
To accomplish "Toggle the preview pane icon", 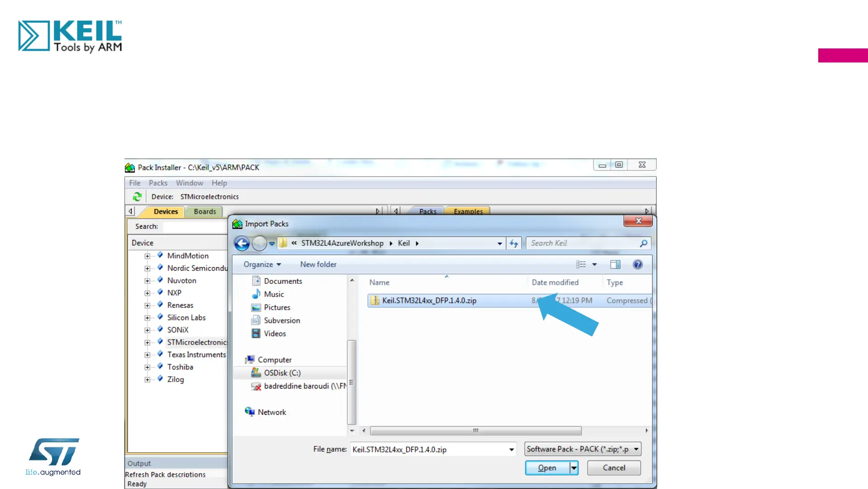I will pyautogui.click(x=615, y=264).
